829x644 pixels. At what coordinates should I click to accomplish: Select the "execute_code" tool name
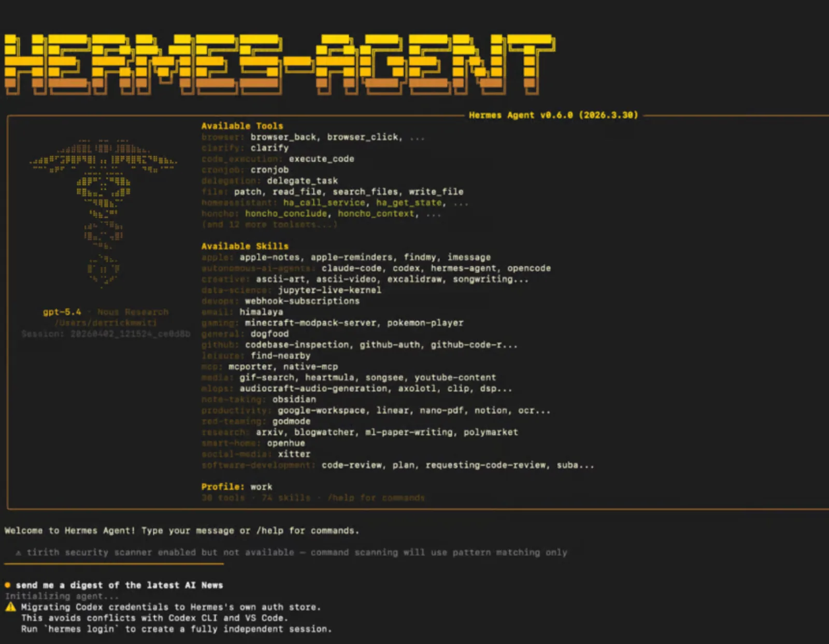[x=321, y=159]
